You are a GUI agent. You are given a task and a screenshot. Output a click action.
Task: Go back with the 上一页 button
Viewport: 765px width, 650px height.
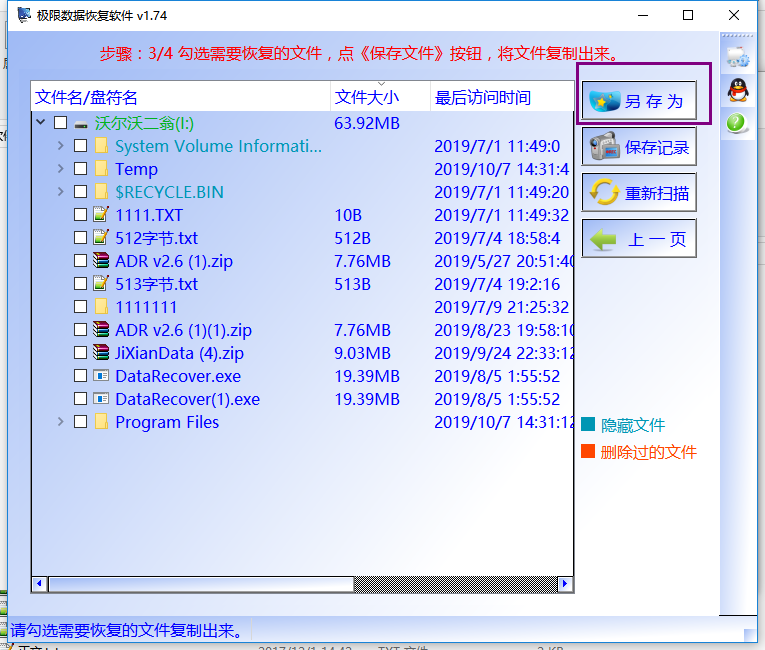point(639,239)
